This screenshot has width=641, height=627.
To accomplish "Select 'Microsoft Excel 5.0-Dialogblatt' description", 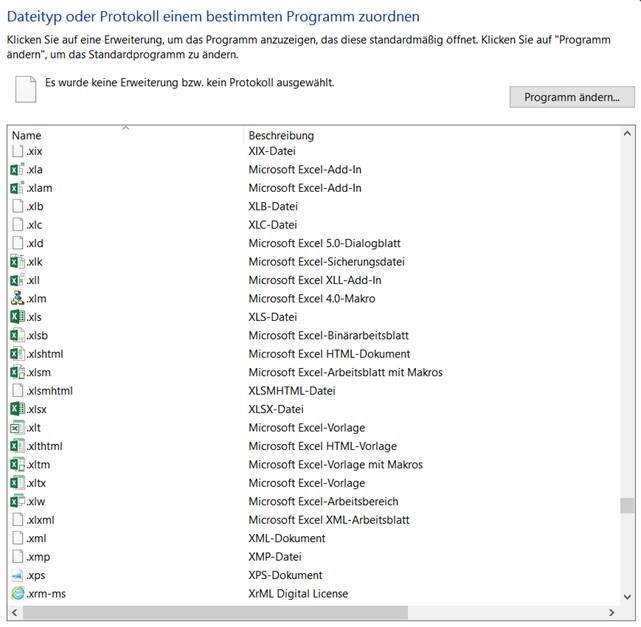I will 325,243.
